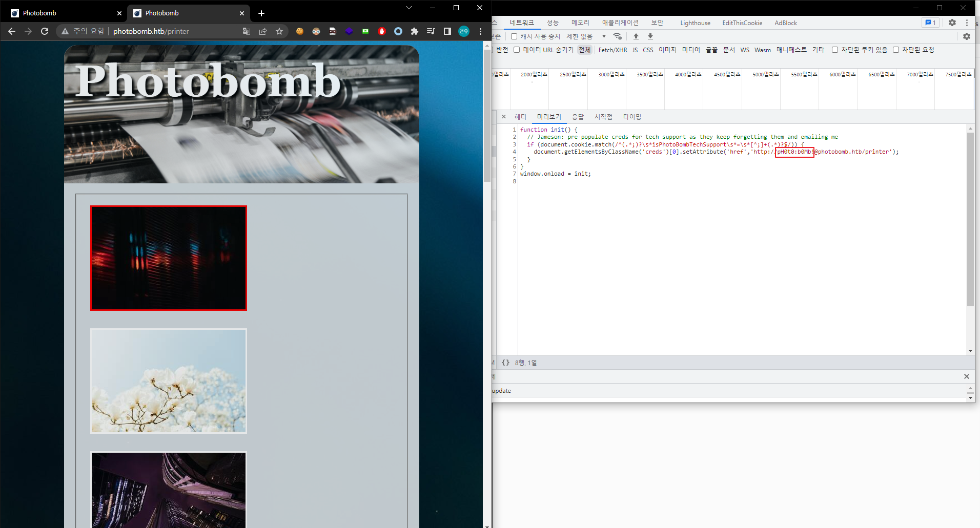980x528 pixels.
Task: Filter requests by WS websockets
Action: click(745, 50)
